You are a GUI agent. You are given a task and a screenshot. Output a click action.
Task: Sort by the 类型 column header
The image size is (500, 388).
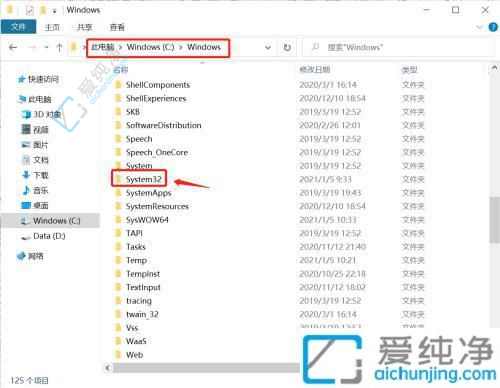[409, 70]
